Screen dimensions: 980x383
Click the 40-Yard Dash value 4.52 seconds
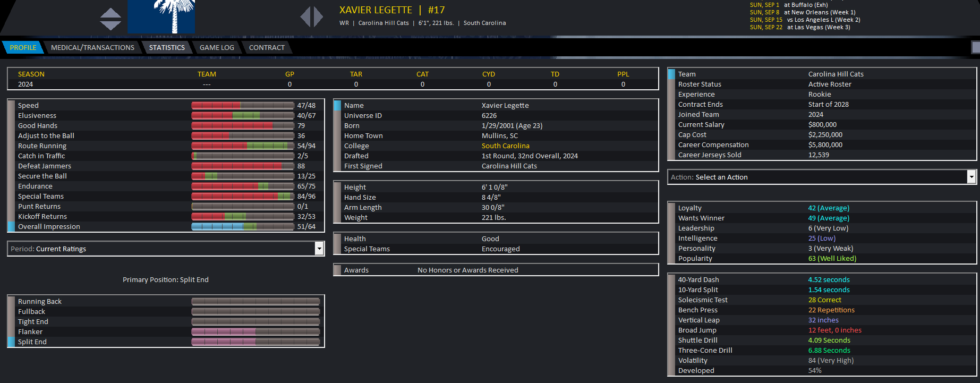click(829, 279)
